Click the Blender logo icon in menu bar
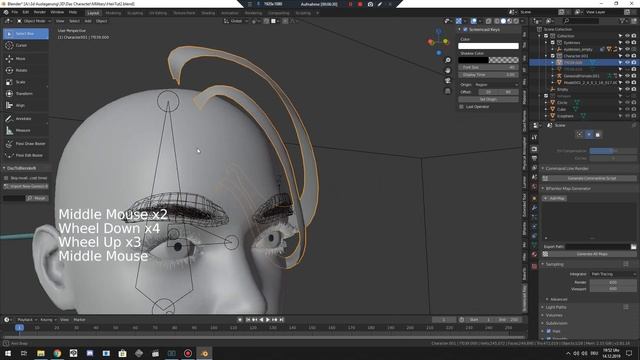The height and width of the screenshot is (360, 640). pos(6,12)
